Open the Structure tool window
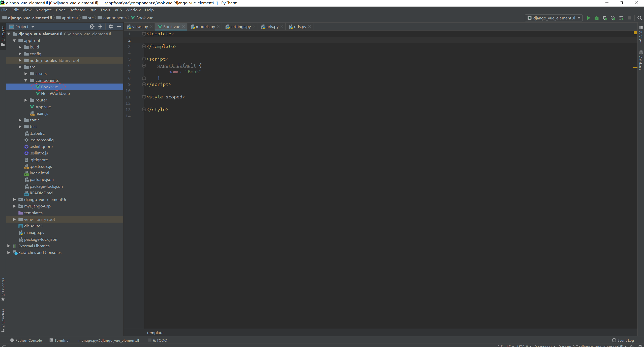 pyautogui.click(x=3, y=321)
